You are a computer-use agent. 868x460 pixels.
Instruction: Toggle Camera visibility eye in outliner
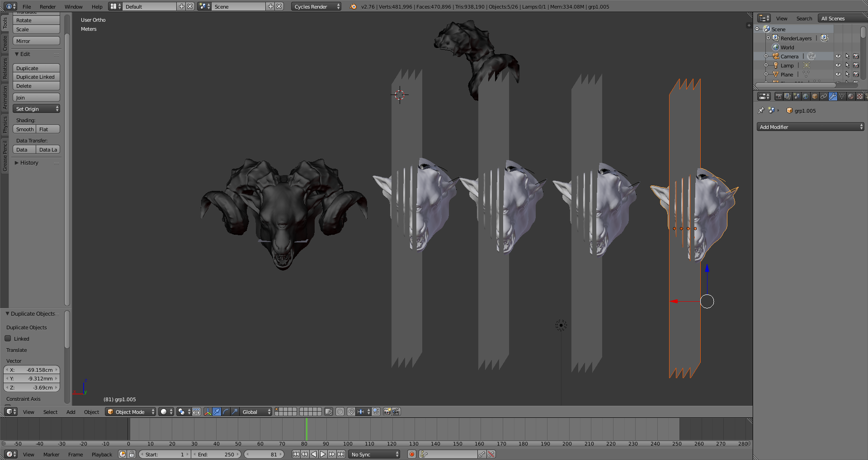(838, 56)
